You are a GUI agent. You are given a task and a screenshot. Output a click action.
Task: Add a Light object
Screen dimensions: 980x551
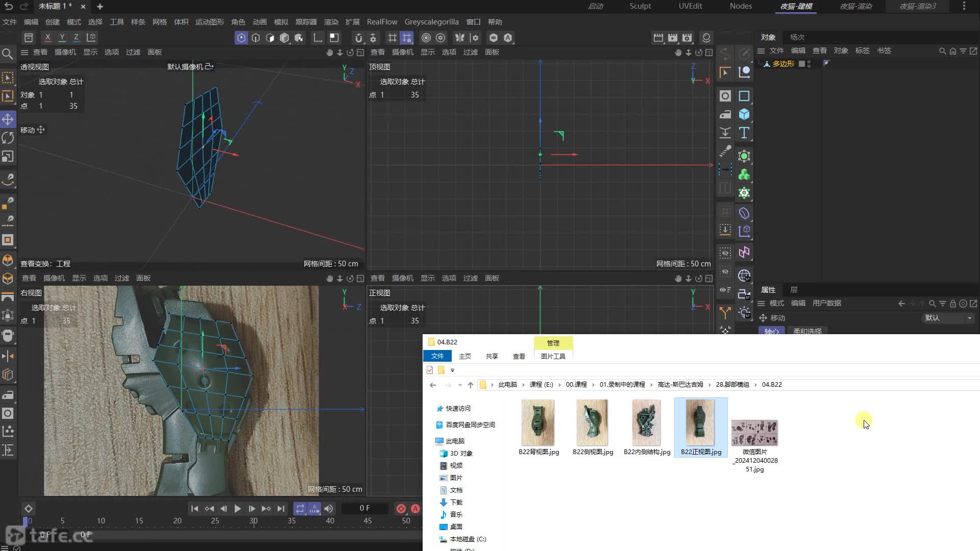[x=744, y=312]
